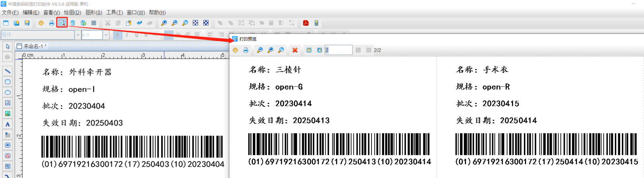Open the 文件(F) menu
This screenshot has height=178, width=644.
[10, 13]
